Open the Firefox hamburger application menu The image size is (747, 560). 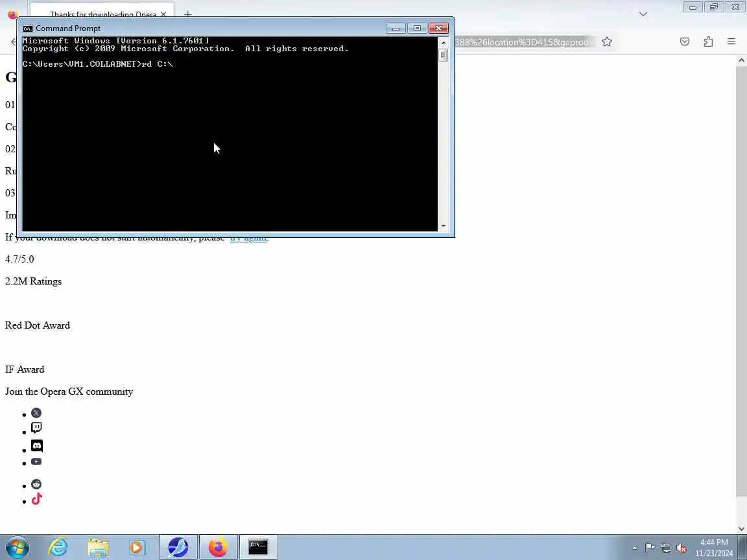(731, 42)
